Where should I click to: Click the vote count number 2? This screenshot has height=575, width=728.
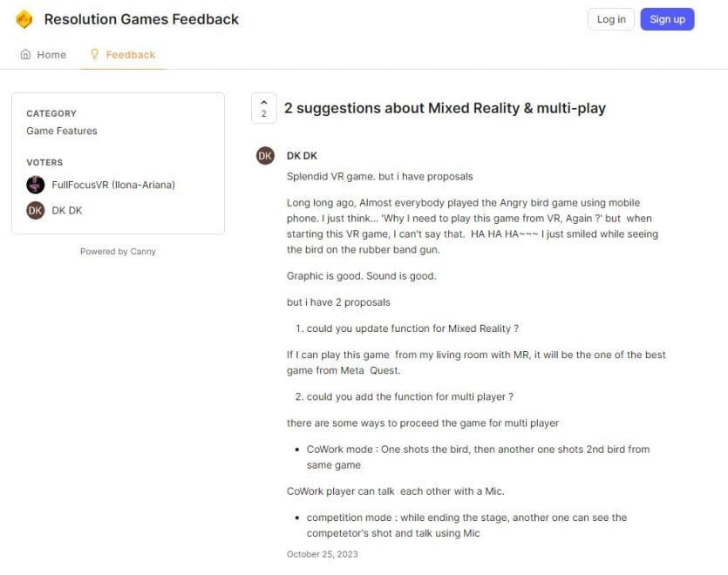click(x=263, y=114)
